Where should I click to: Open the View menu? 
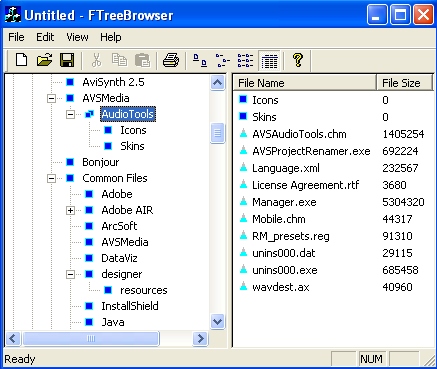(x=77, y=37)
